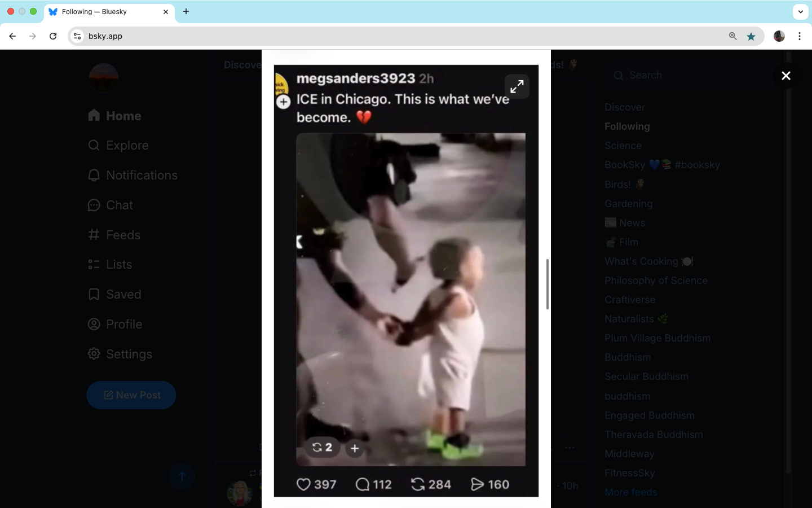Close the image lightbox with X
The width and height of the screenshot is (812, 508).
785,76
